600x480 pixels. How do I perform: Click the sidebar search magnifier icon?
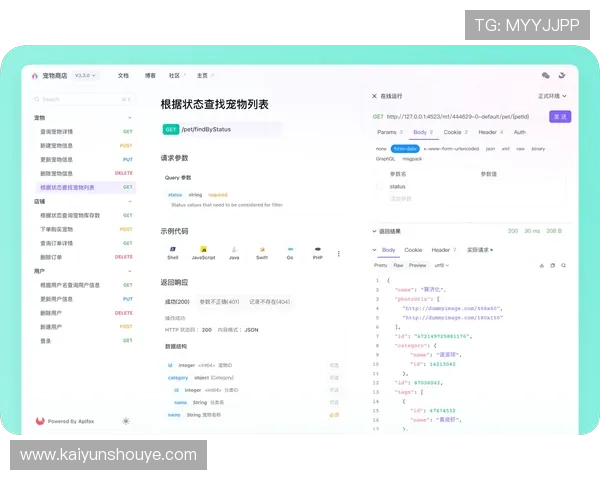tap(37, 99)
